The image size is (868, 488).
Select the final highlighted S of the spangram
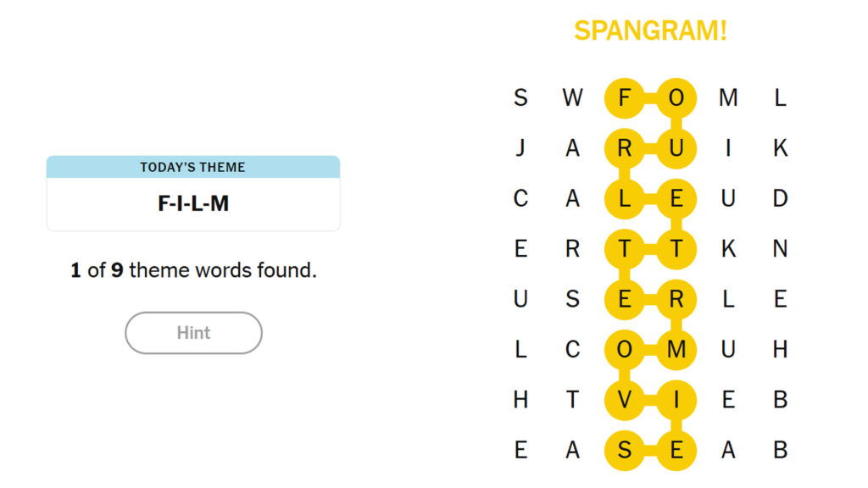point(625,449)
